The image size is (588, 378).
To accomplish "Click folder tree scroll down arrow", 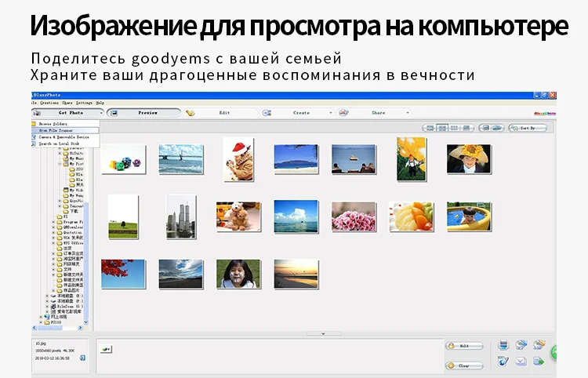I will click(x=86, y=322).
